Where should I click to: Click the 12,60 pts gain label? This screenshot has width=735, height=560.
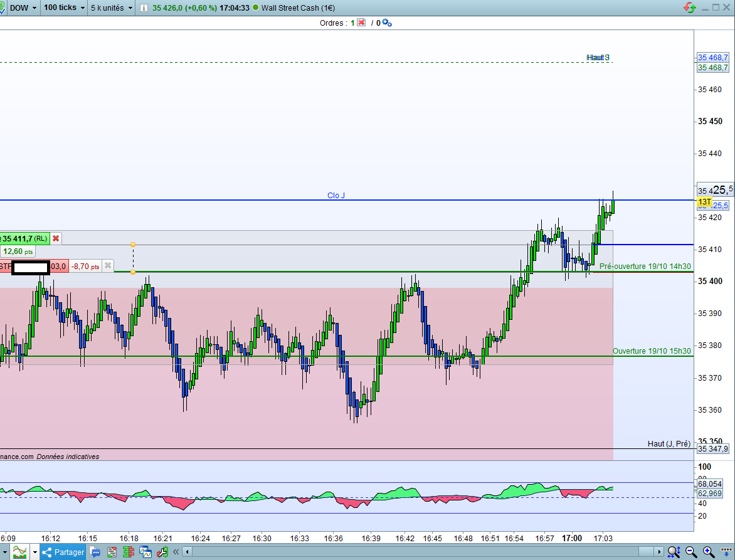point(18,251)
